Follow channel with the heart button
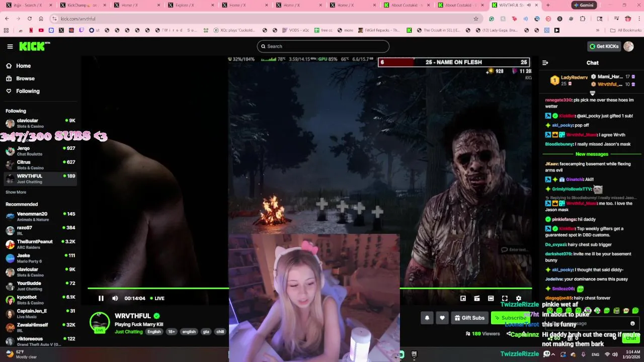644x362 pixels. [x=442, y=318]
